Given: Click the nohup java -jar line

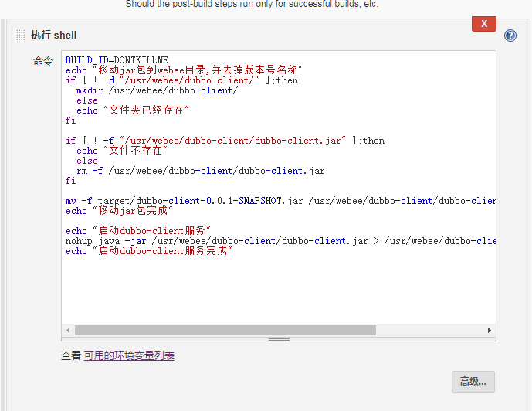Looking at the screenshot, I should pyautogui.click(x=280, y=241).
